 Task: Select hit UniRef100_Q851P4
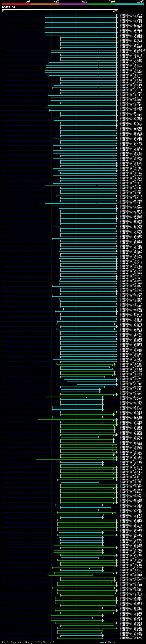click(131, 344)
